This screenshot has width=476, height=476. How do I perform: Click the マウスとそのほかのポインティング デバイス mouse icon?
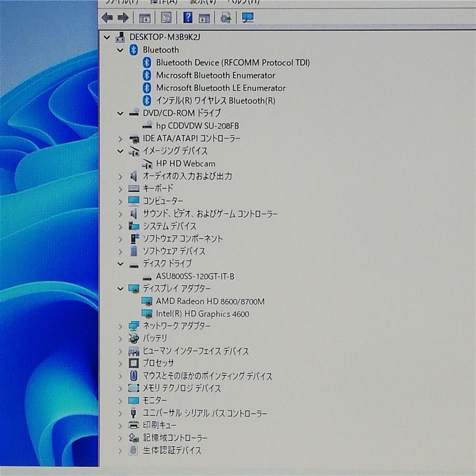point(134,376)
